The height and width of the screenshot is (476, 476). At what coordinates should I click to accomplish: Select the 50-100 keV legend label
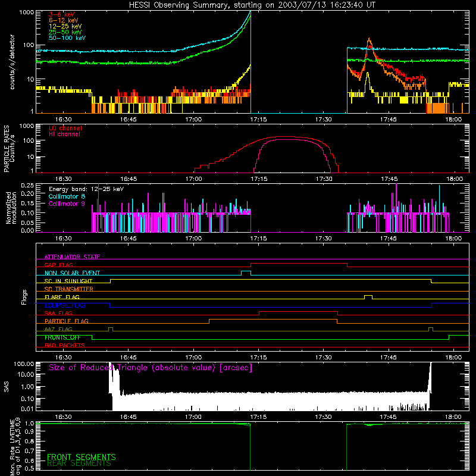pyautogui.click(x=67, y=38)
